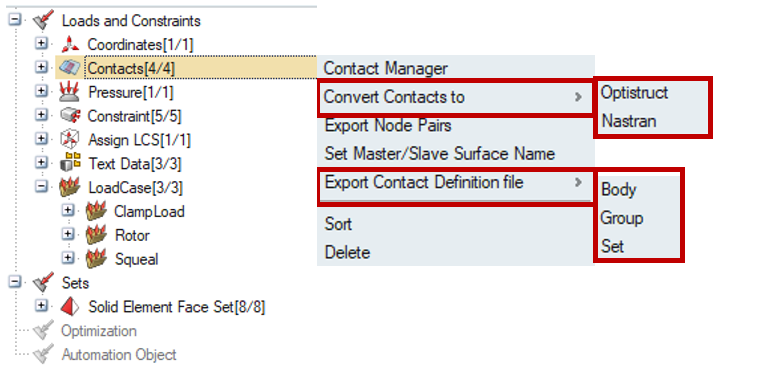The image size is (776, 379).
Task: Select Nastran in the conversion submenu
Action: pos(629,121)
